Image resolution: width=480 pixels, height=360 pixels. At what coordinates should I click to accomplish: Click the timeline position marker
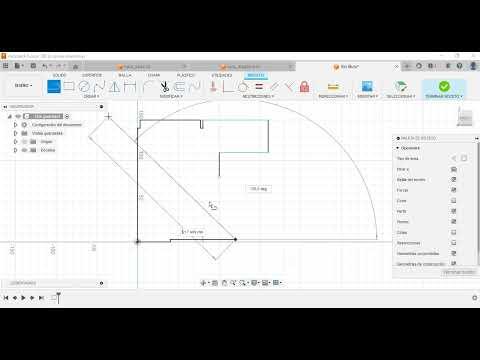pyautogui.click(x=58, y=298)
